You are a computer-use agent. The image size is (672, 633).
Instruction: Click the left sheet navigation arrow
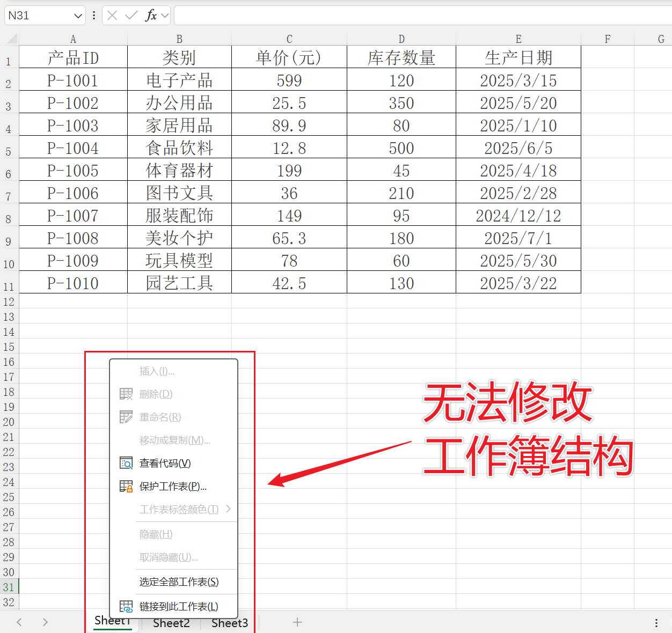[19, 622]
